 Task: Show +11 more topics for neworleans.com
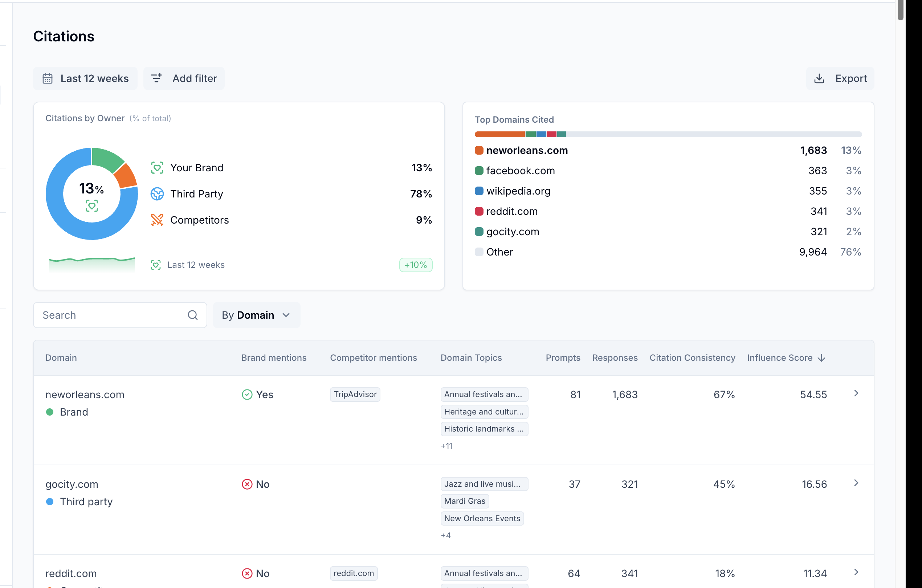pyautogui.click(x=446, y=446)
